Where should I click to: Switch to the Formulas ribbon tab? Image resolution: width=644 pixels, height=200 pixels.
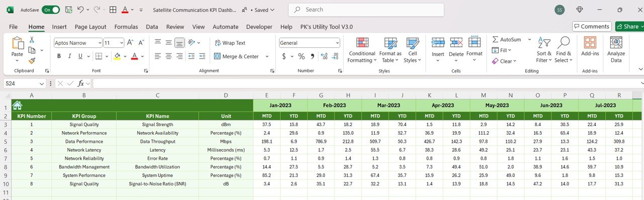[x=126, y=27]
